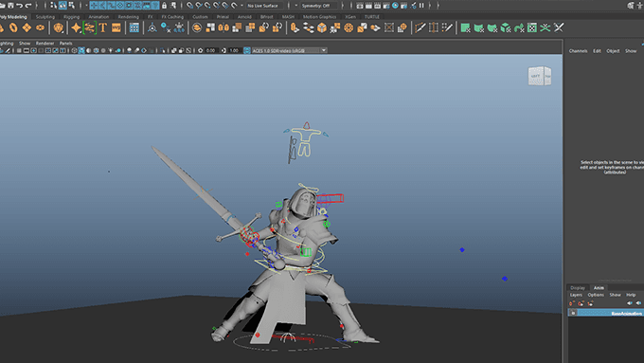Select the Anim layer tab
Screen dimensions: 644x363
pos(599,288)
